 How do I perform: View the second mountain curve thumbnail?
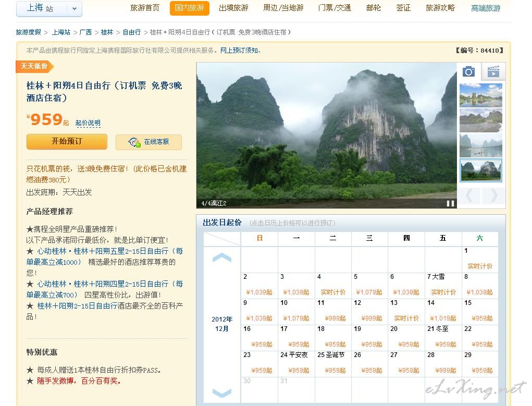click(481, 120)
